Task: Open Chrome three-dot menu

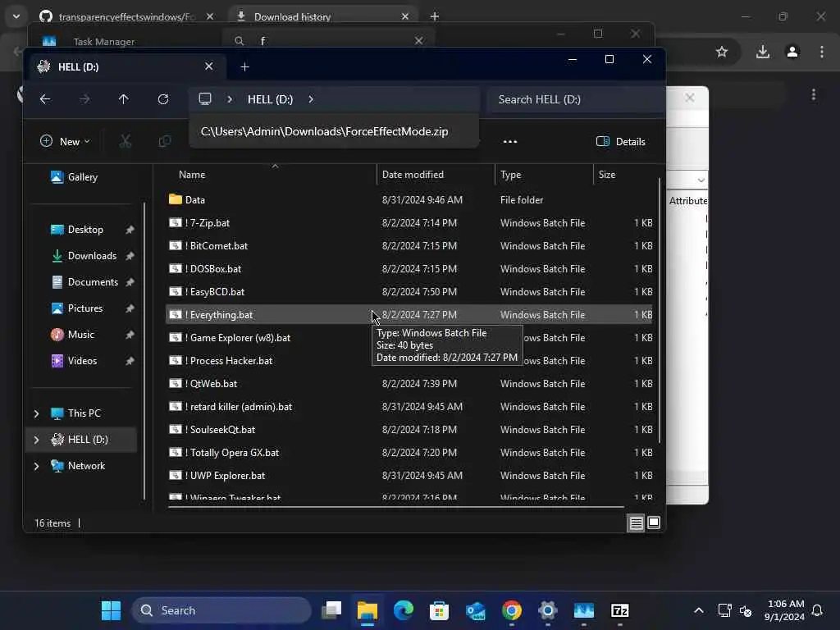Action: tap(822, 52)
